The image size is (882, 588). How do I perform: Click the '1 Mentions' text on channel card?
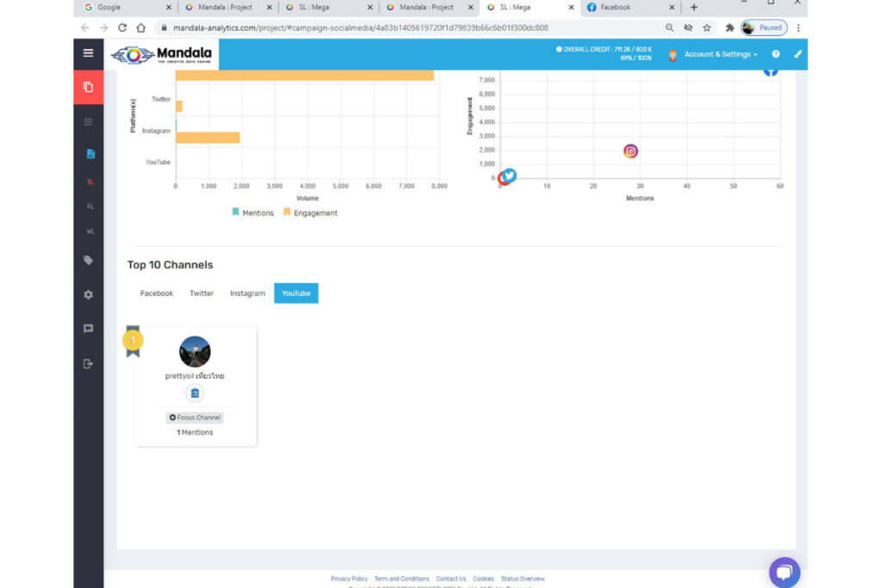(195, 432)
